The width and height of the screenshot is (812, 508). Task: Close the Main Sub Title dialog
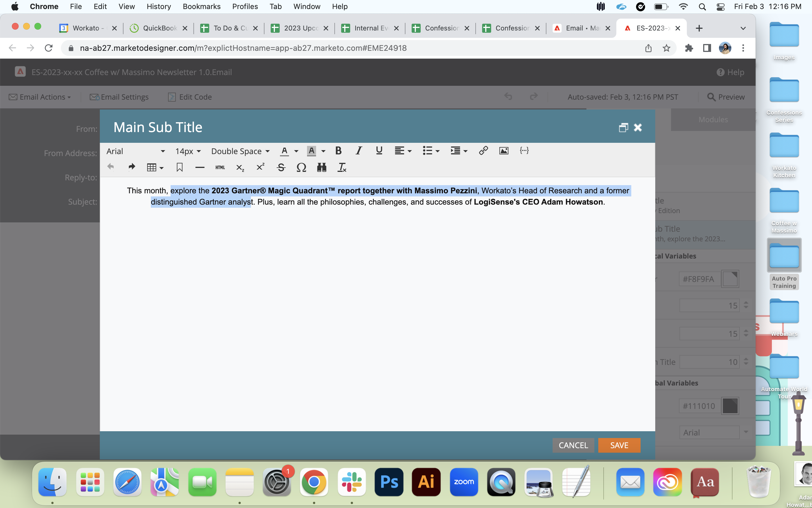(638, 128)
